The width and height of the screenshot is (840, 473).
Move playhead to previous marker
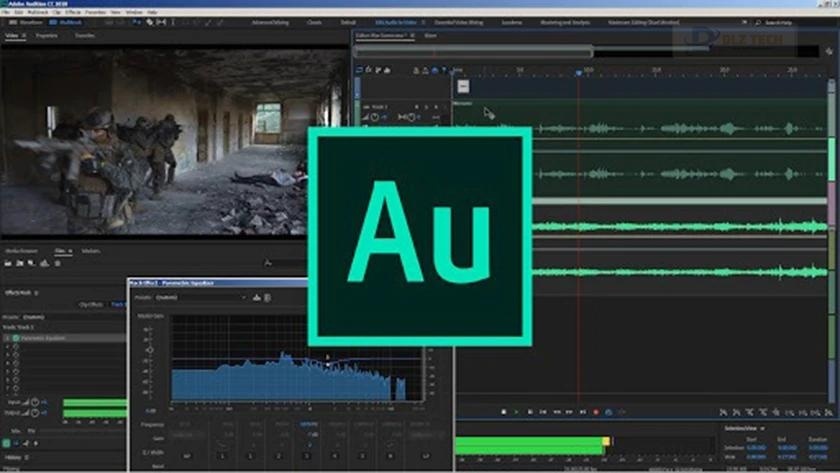pyautogui.click(x=543, y=412)
